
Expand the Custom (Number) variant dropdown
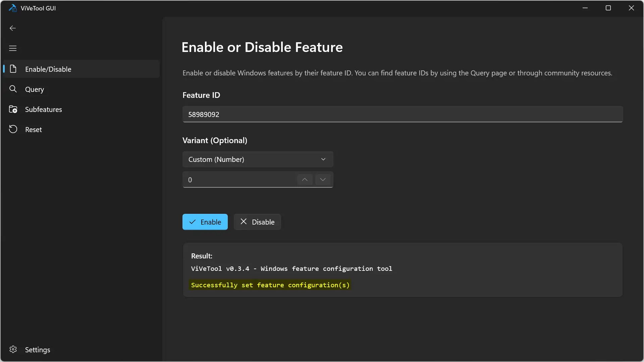click(258, 159)
